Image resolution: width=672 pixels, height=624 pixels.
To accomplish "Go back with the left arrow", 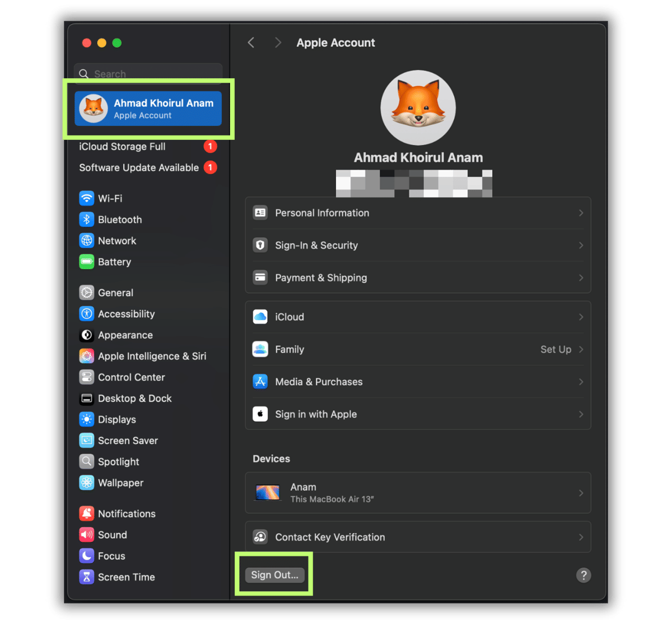I will tap(251, 43).
